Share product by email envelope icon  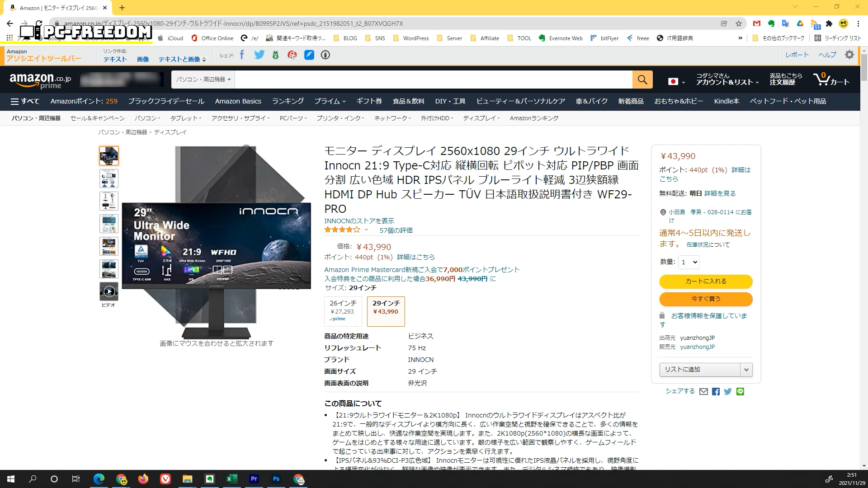pos(703,392)
